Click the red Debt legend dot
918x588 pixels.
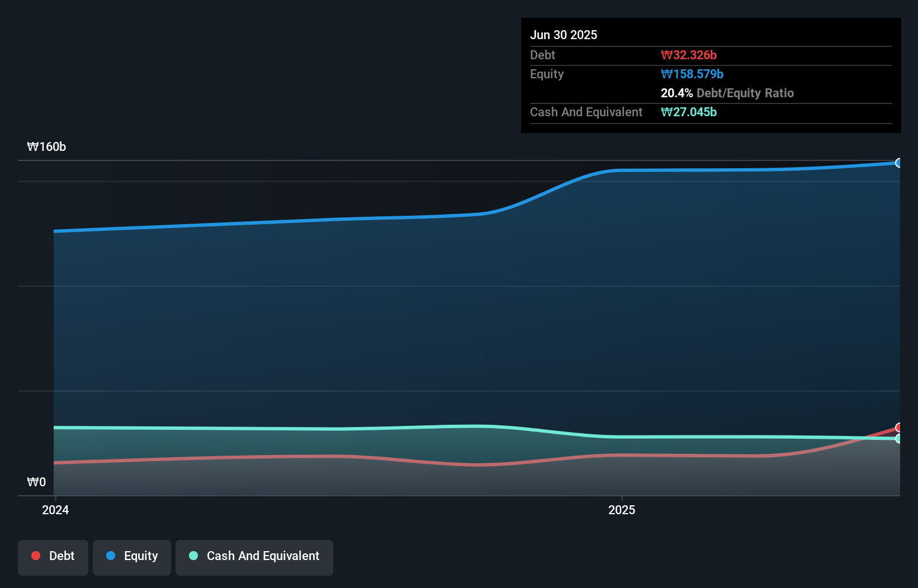36,556
